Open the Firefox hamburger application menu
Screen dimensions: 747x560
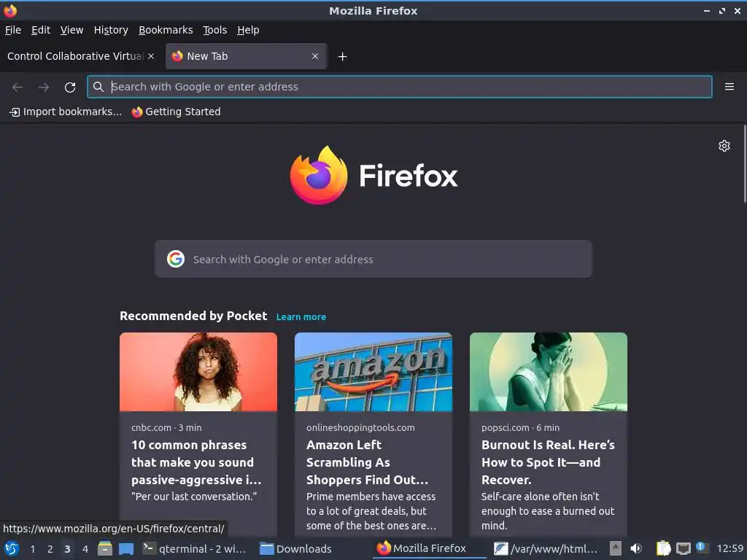pyautogui.click(x=729, y=87)
